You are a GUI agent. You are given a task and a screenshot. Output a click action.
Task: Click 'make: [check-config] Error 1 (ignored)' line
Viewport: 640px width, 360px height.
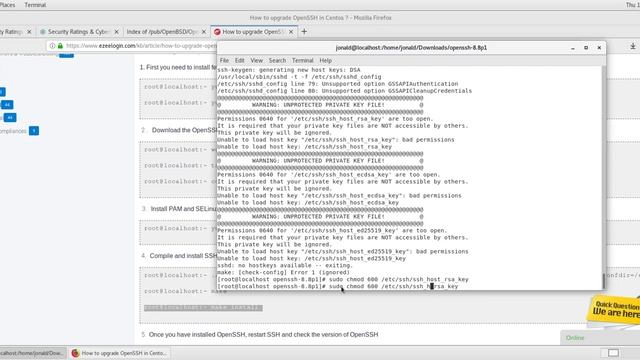point(284,272)
